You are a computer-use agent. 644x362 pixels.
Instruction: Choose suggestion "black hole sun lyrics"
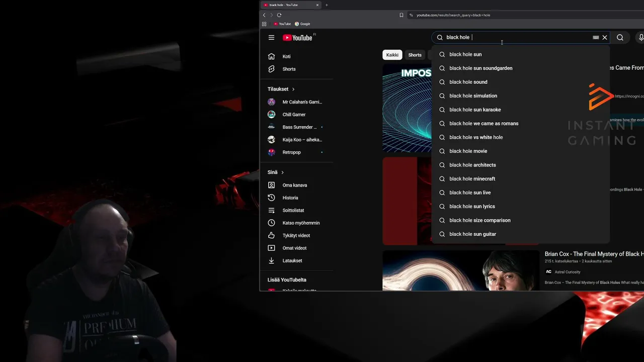tap(521, 207)
